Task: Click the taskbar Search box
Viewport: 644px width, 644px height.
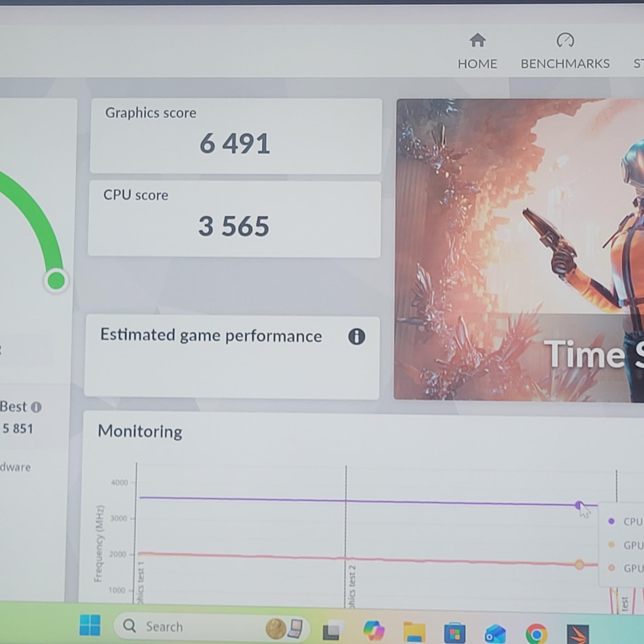Action: pos(211,627)
